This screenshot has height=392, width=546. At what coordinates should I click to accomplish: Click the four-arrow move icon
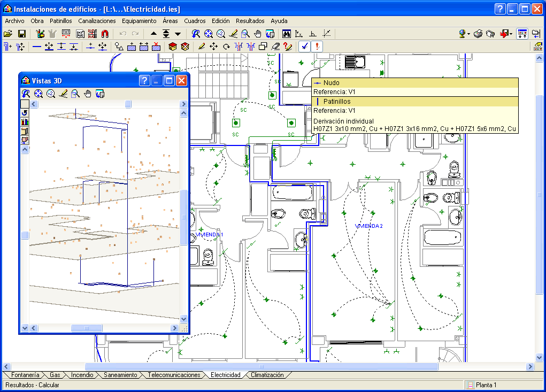click(213, 47)
